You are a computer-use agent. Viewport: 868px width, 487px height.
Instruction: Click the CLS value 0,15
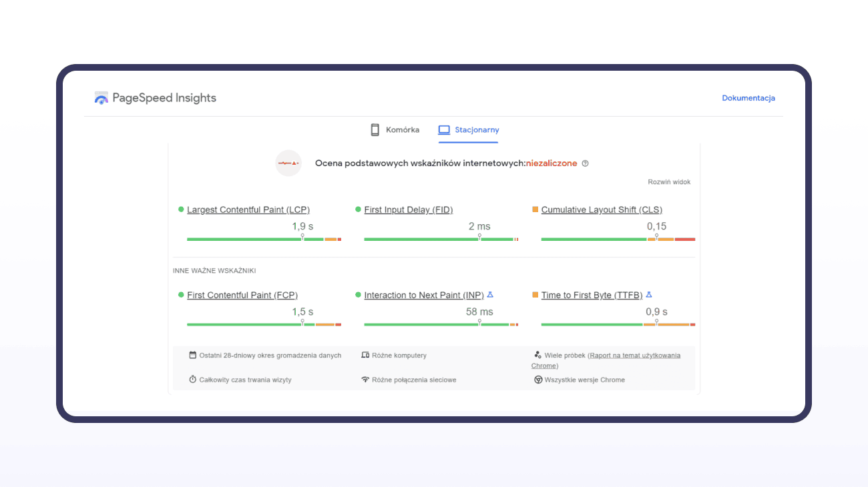pyautogui.click(x=656, y=226)
